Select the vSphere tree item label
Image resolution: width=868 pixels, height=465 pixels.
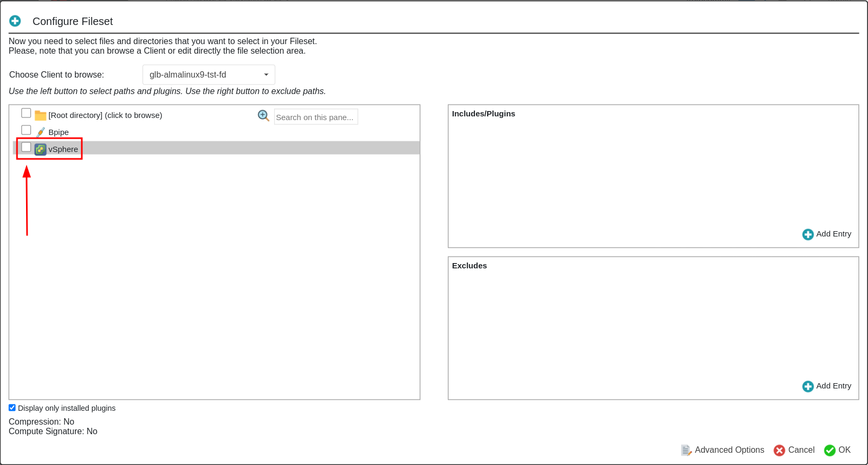pos(63,149)
